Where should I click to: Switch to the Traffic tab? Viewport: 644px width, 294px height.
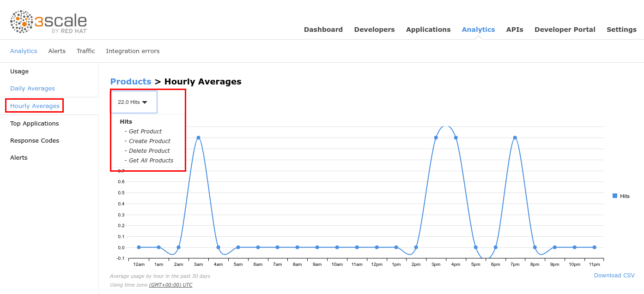[x=85, y=51]
